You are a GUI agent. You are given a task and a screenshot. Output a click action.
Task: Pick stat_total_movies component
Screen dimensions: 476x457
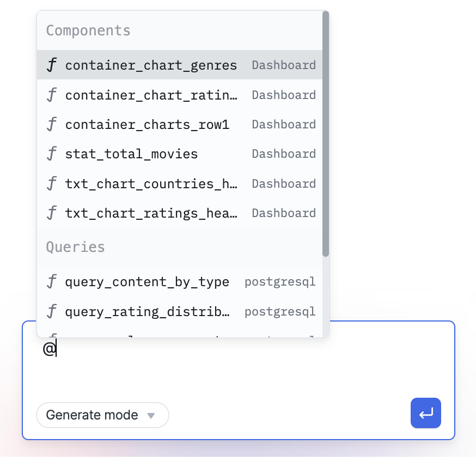(x=179, y=154)
